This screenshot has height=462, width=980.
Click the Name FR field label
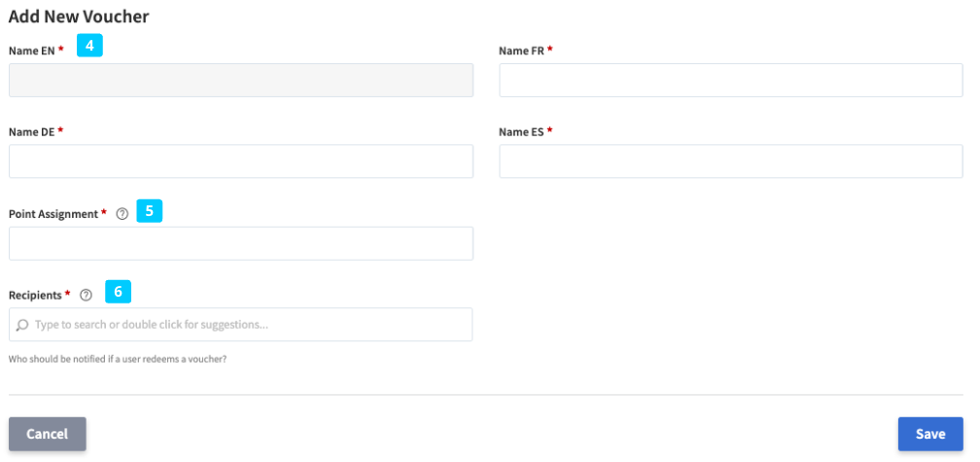pyautogui.click(x=522, y=51)
